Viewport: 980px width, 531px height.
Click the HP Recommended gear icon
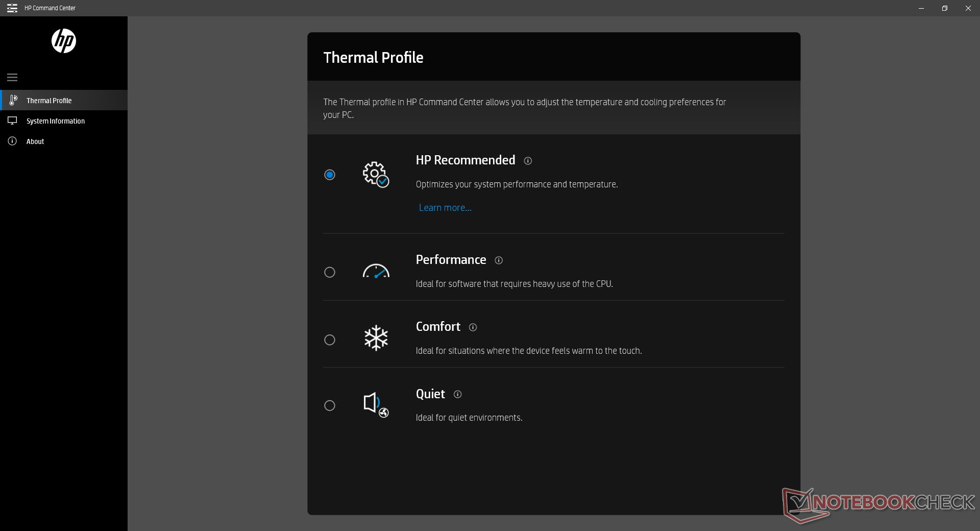376,175
